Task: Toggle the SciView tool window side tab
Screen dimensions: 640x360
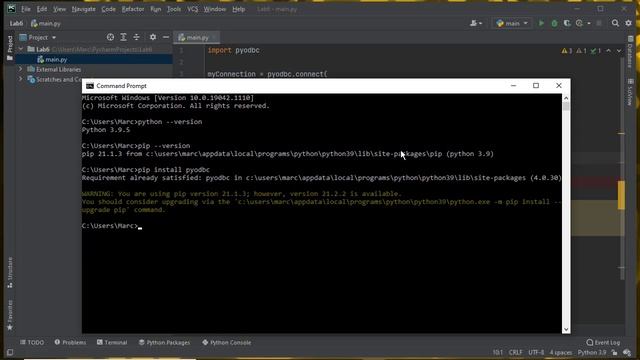Action: click(630, 92)
